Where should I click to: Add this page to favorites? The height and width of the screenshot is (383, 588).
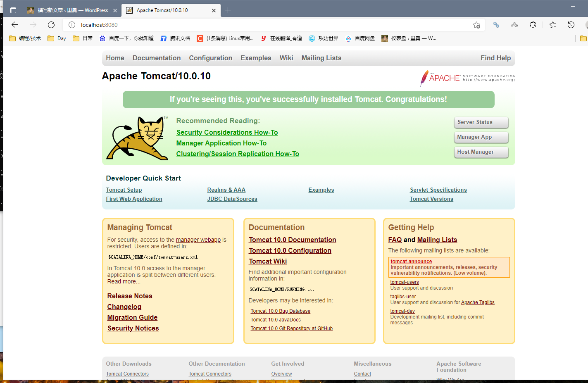pyautogui.click(x=476, y=25)
